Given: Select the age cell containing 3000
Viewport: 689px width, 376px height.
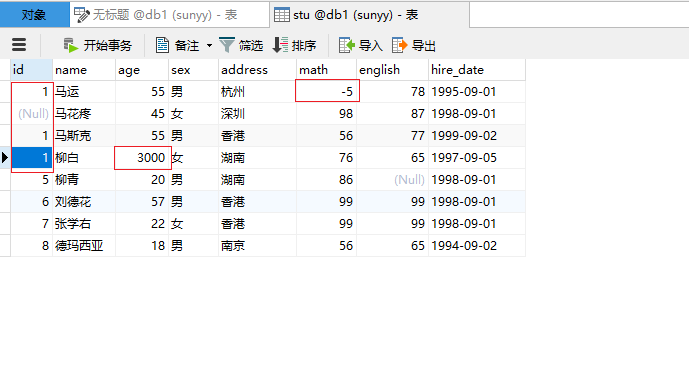Looking at the screenshot, I should click(142, 158).
